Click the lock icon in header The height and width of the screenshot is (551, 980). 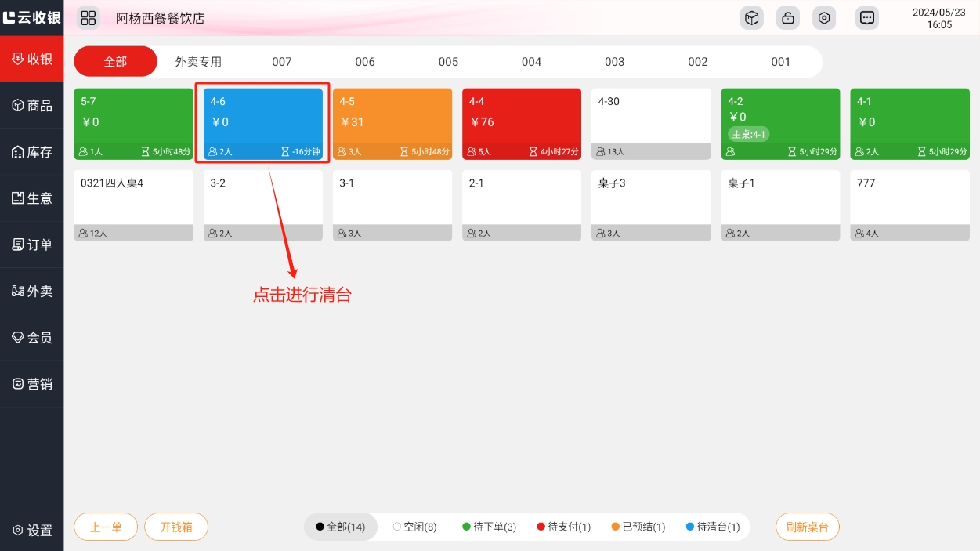[x=788, y=18]
